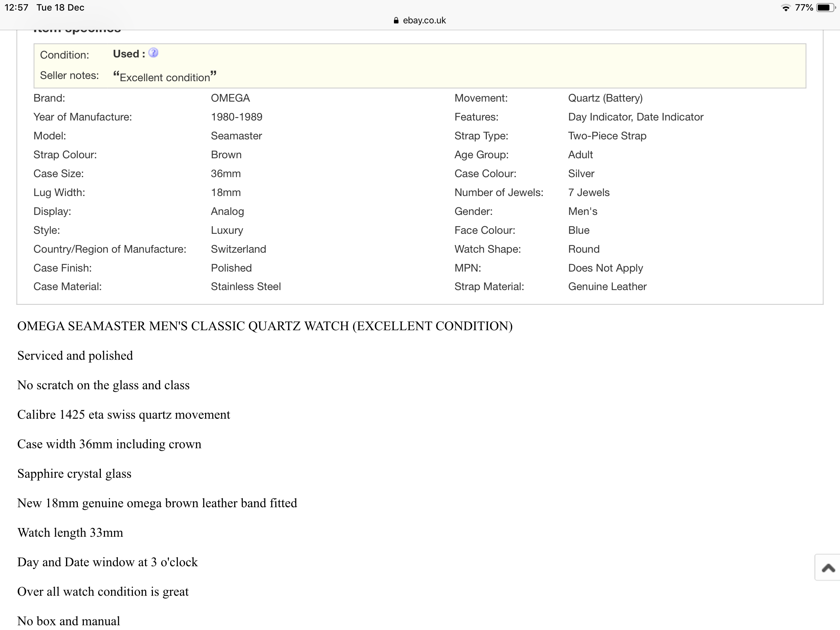Tap the scroll-to-top arrow button
The image size is (840, 630).
coord(828,568)
